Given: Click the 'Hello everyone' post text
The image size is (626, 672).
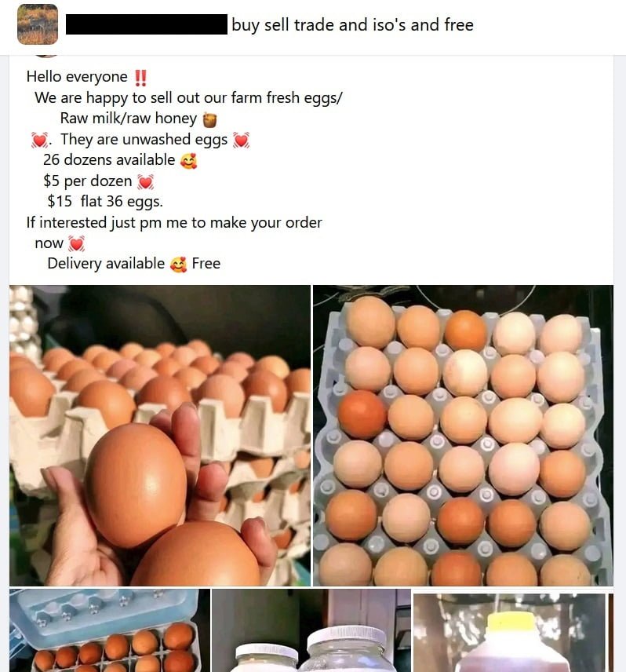Looking at the screenshot, I should 77,77.
